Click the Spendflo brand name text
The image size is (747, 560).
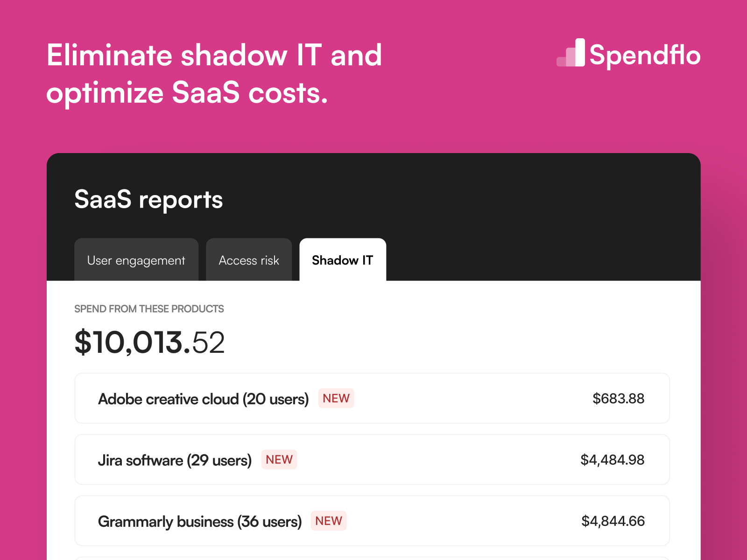(645, 56)
